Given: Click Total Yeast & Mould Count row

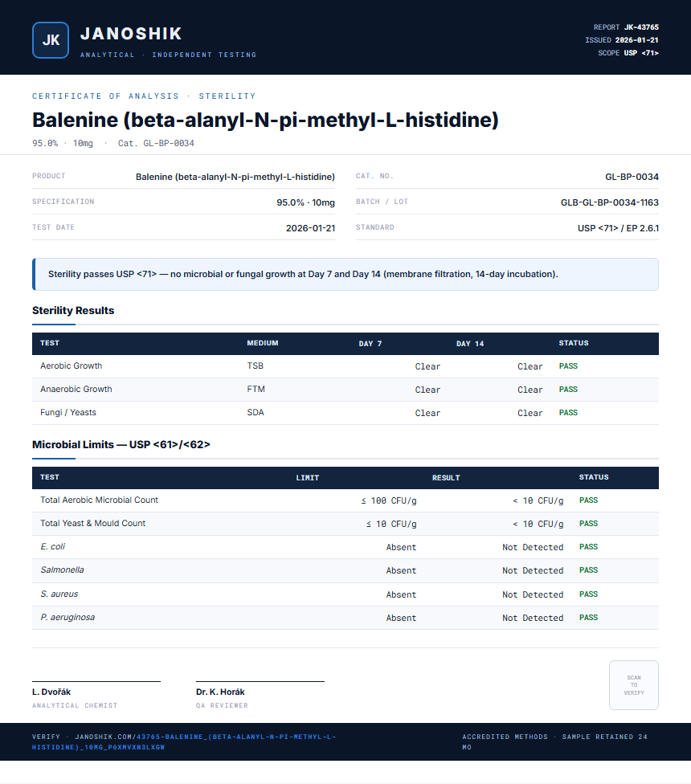Looking at the screenshot, I should pos(345,524).
